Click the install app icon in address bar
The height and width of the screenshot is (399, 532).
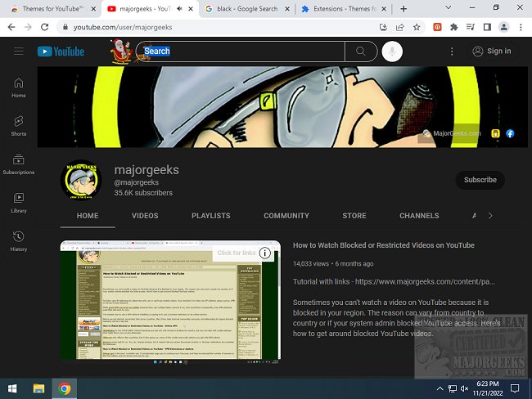point(383,27)
